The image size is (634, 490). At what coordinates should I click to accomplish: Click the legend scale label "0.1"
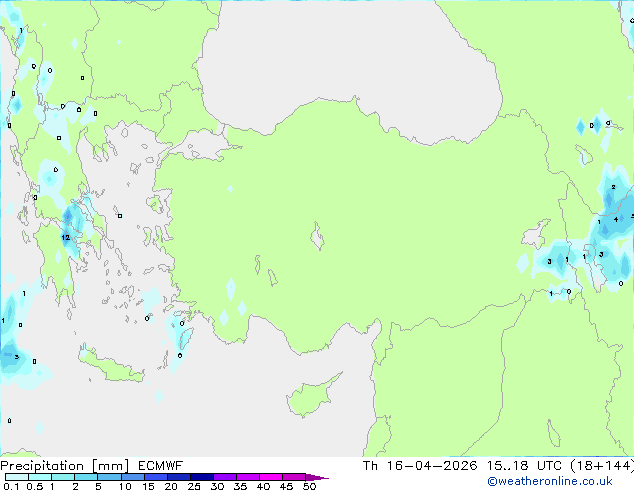pos(11,486)
